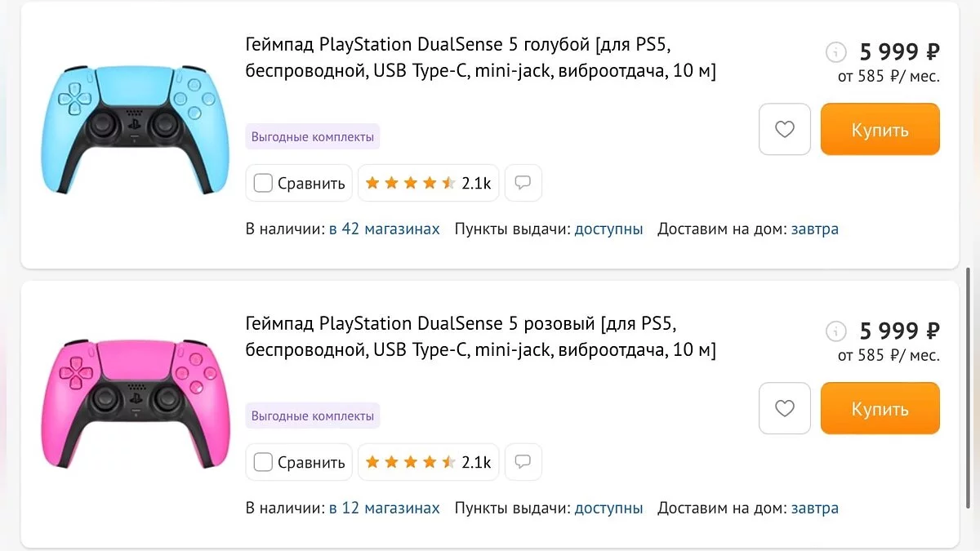Add blue DualSense gamepad to favorites (heart)
980x551 pixels.
click(x=784, y=129)
